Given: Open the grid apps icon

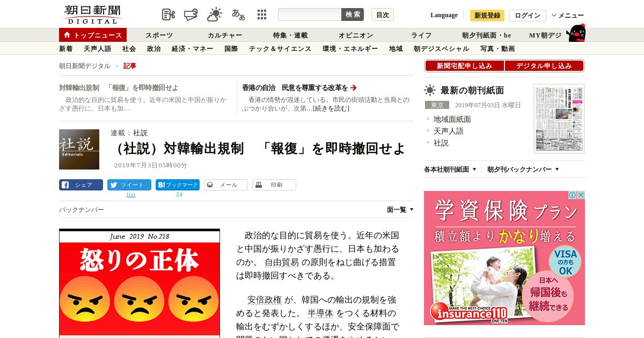Looking at the screenshot, I should pyautogui.click(x=262, y=14).
